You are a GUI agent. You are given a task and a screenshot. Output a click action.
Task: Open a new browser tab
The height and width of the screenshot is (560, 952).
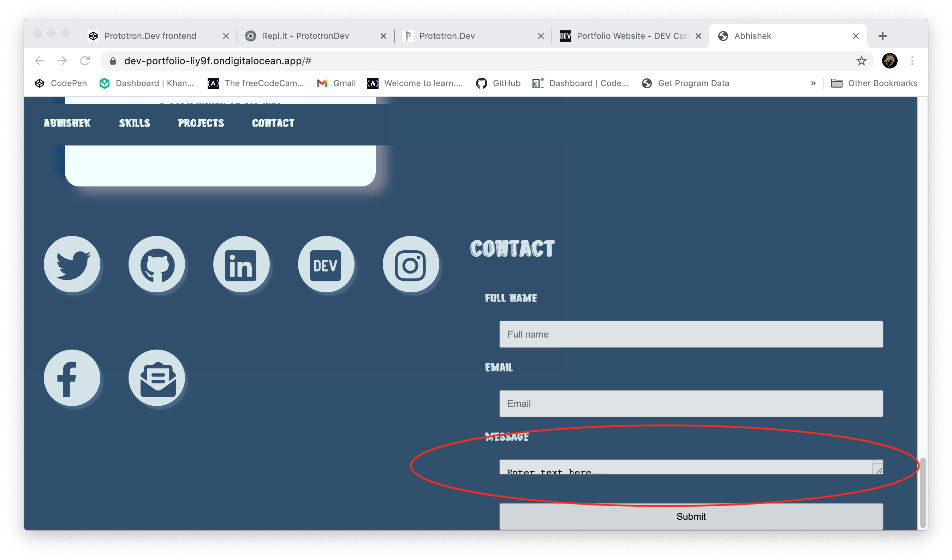(882, 36)
